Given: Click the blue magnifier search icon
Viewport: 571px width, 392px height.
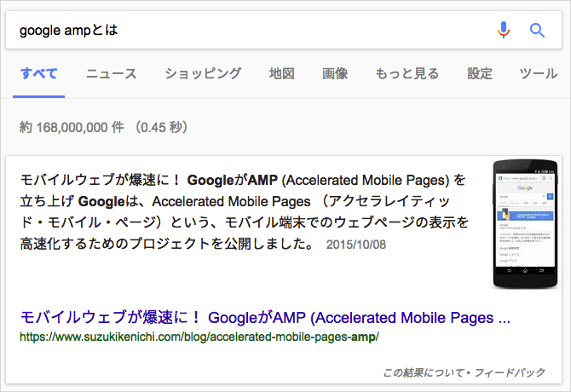Looking at the screenshot, I should (x=537, y=30).
